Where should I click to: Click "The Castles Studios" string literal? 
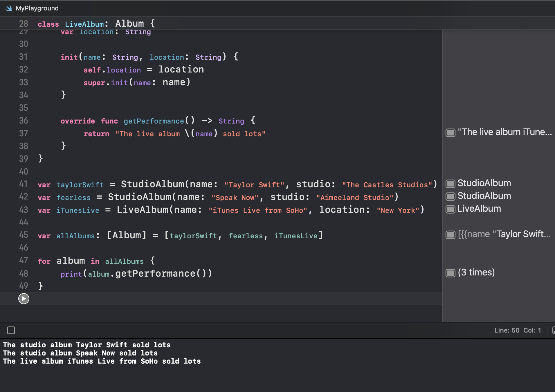pos(387,185)
